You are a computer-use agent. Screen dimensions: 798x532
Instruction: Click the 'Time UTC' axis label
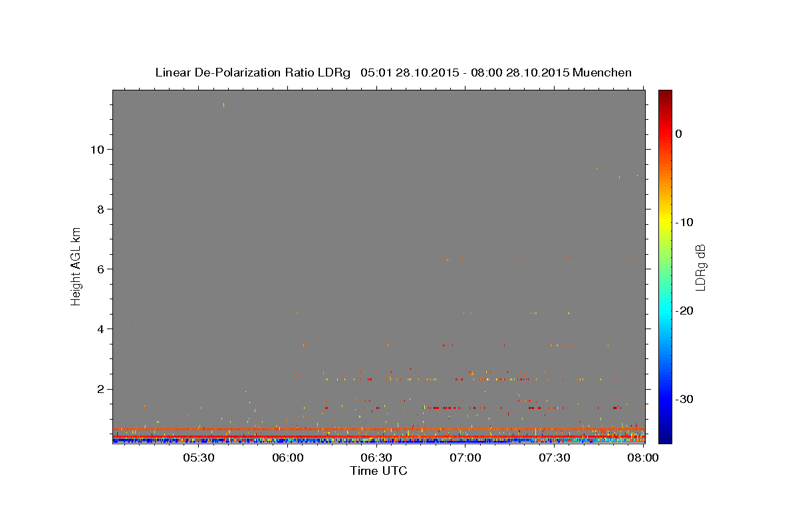[x=378, y=471]
